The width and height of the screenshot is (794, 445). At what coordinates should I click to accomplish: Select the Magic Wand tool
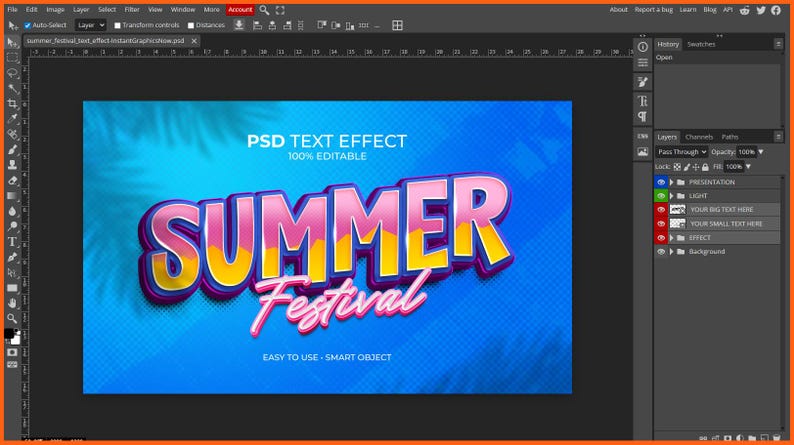12,89
